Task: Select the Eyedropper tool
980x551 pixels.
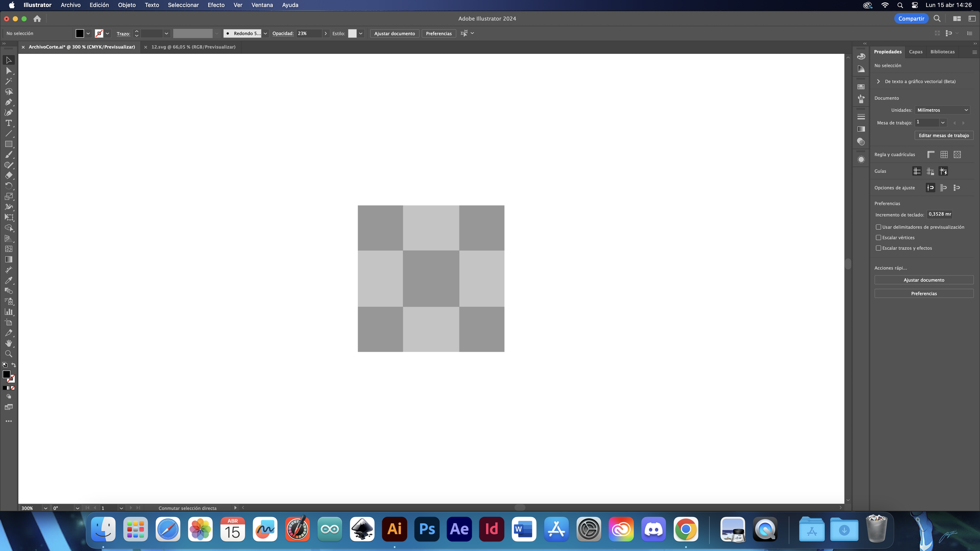Action: (9, 280)
